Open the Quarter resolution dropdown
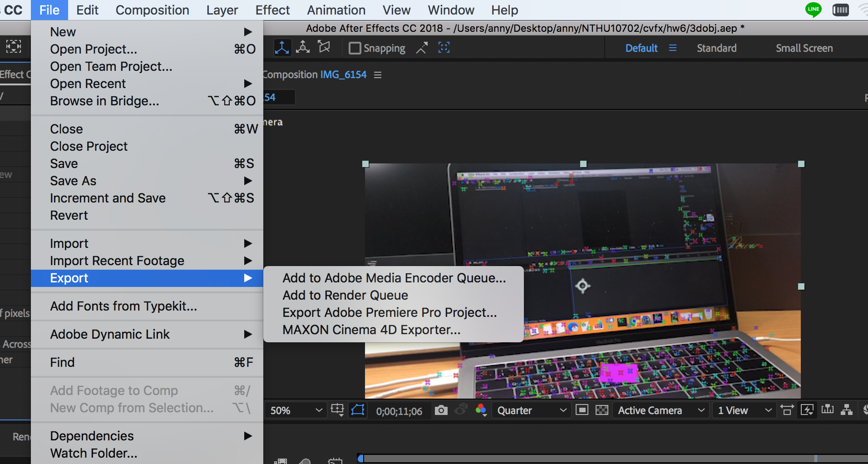 (532, 410)
